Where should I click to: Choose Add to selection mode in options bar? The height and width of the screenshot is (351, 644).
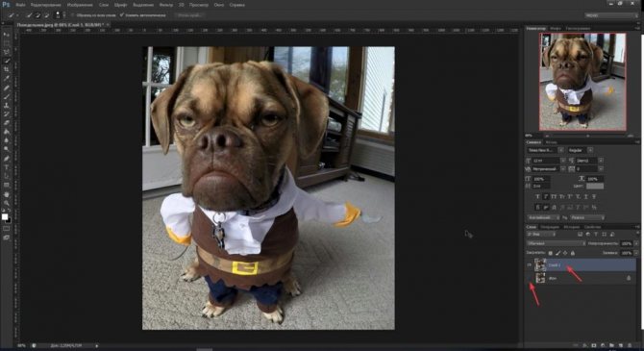37,15
